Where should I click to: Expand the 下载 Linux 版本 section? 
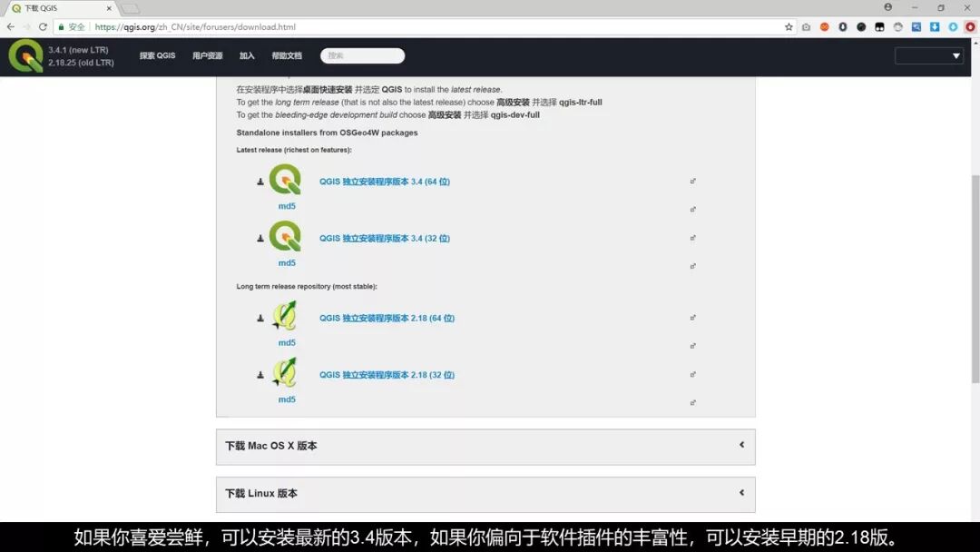click(x=485, y=494)
